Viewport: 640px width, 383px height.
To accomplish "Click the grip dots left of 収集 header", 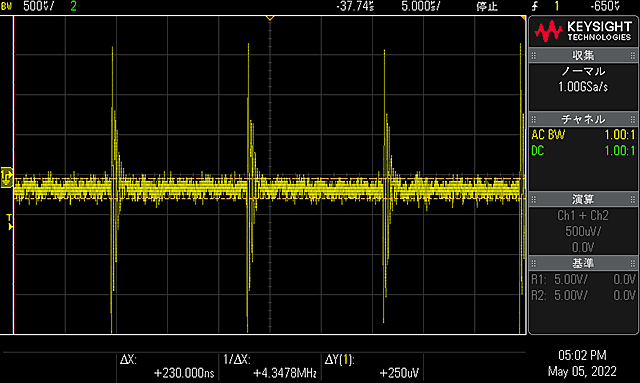I will pos(533,55).
